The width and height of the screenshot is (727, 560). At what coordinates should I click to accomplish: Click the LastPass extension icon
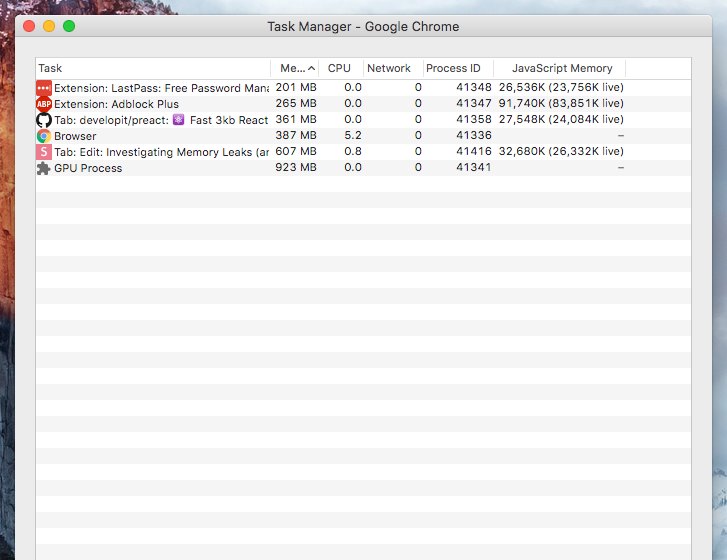[44, 88]
